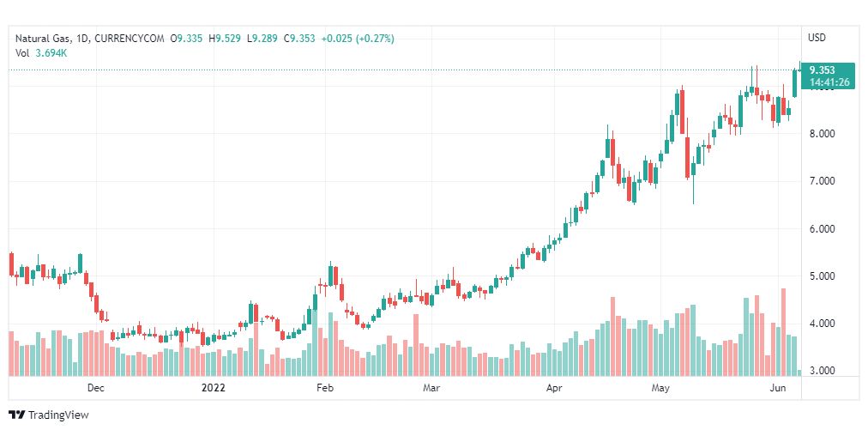The height and width of the screenshot is (430, 868).
Task: Click the Dec label on time axis
Action: click(x=96, y=389)
